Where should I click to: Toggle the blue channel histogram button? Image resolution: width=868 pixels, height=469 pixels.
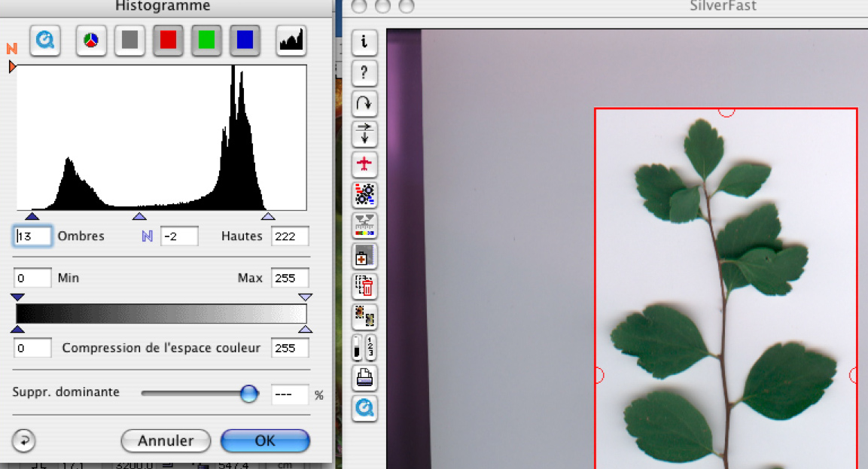point(245,41)
